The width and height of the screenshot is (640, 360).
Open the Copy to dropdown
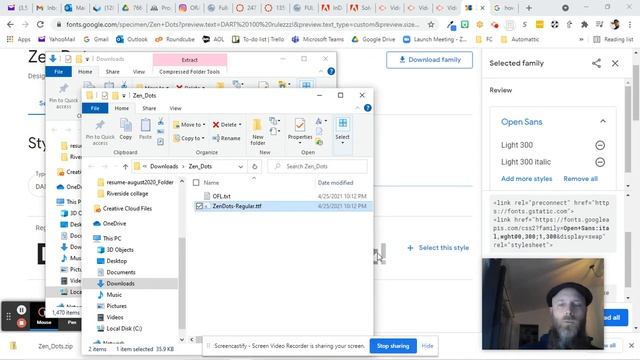[188, 138]
